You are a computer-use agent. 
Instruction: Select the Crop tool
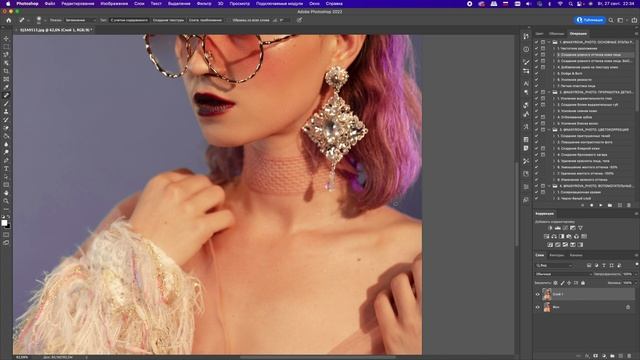click(6, 71)
